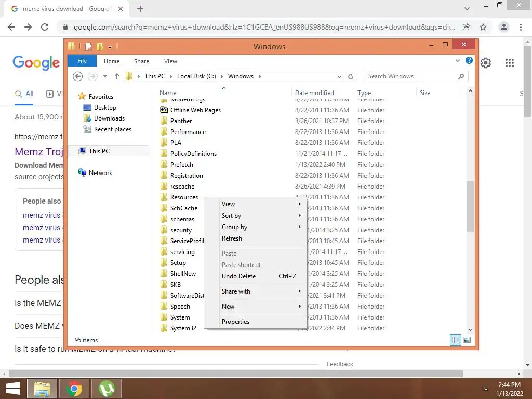This screenshot has width=532, height=399.
Task: Open Properties from context menu
Action: coord(255,321)
